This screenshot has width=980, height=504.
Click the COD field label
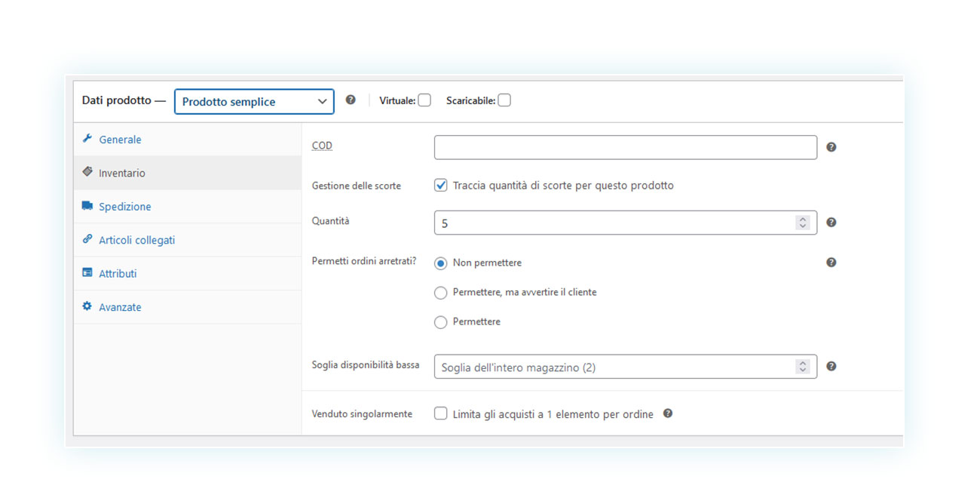[x=322, y=146]
